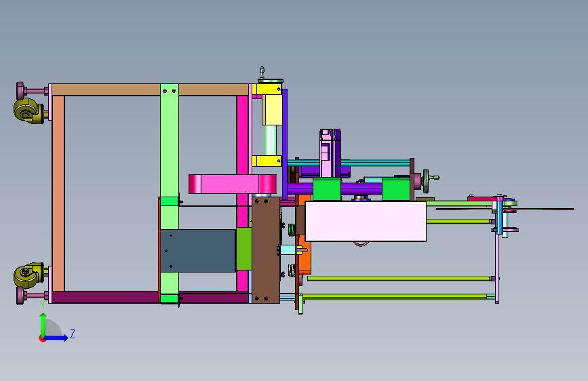
Task: Select the teal horizontal guide rod
Action: pyautogui.click(x=349, y=163)
